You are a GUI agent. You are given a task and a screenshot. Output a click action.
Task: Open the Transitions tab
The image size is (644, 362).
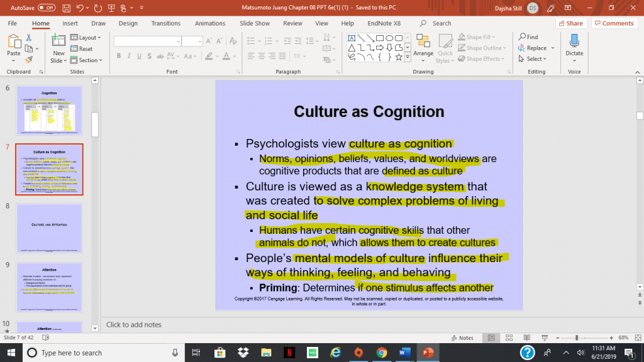(166, 23)
